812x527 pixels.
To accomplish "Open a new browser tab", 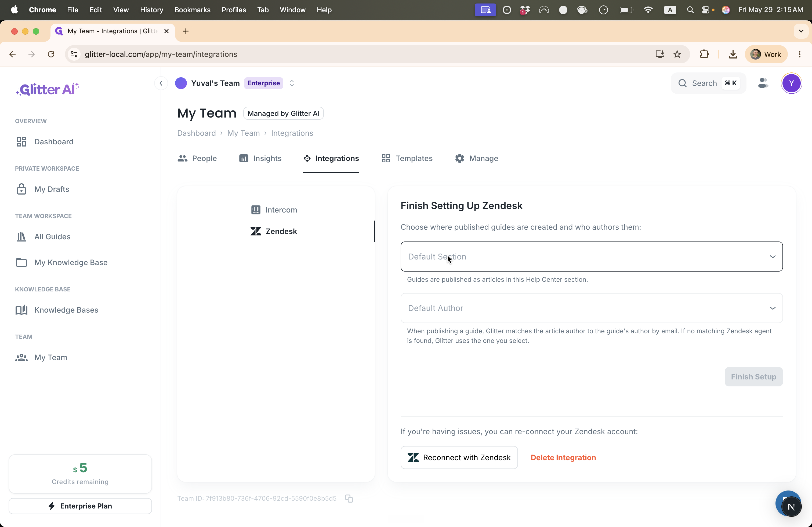I will tap(186, 31).
